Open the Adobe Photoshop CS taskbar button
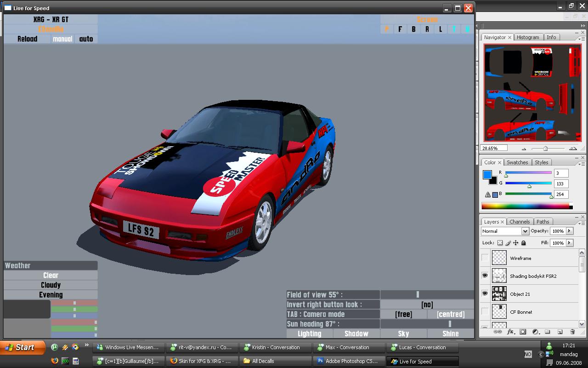Screen dimensions: 588x368 tap(348, 361)
